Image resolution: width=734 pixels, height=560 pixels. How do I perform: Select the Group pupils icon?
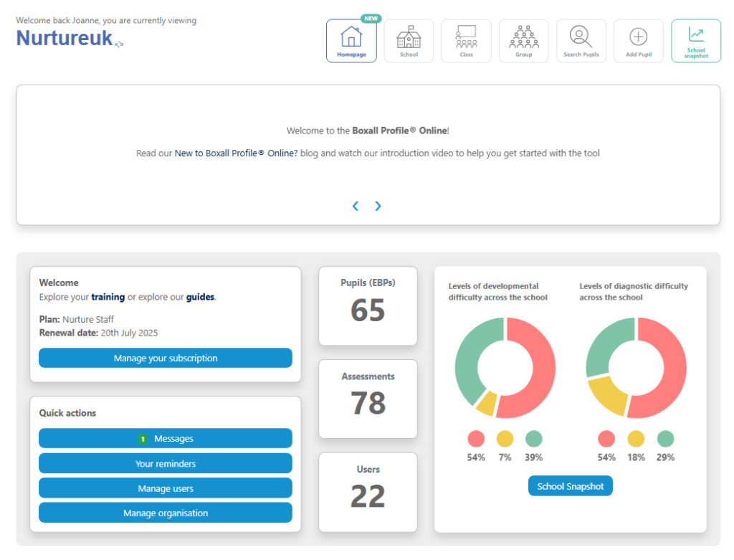523,40
